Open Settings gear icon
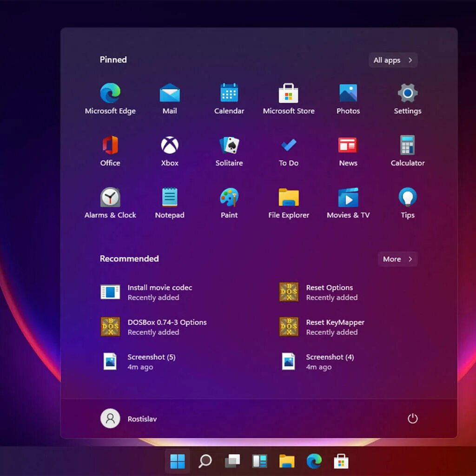Viewport: 476px width, 476px height. (x=408, y=99)
